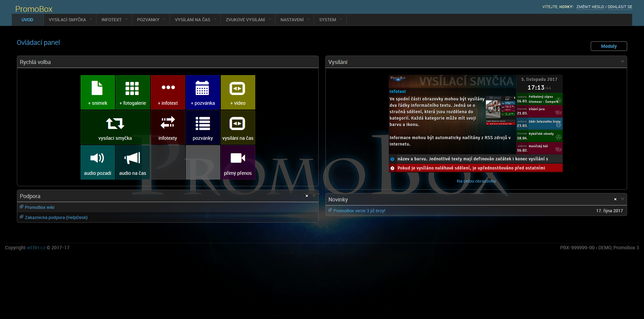Open the vysílací smyčka tile
The width and height of the screenshot is (644, 319).
[x=115, y=127]
